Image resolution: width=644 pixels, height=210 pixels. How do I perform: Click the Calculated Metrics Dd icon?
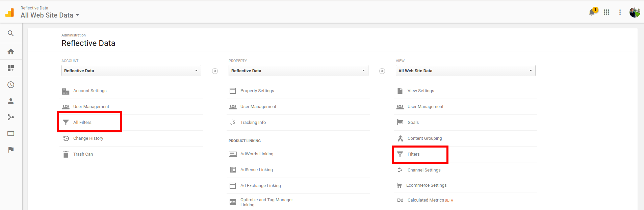click(x=400, y=200)
